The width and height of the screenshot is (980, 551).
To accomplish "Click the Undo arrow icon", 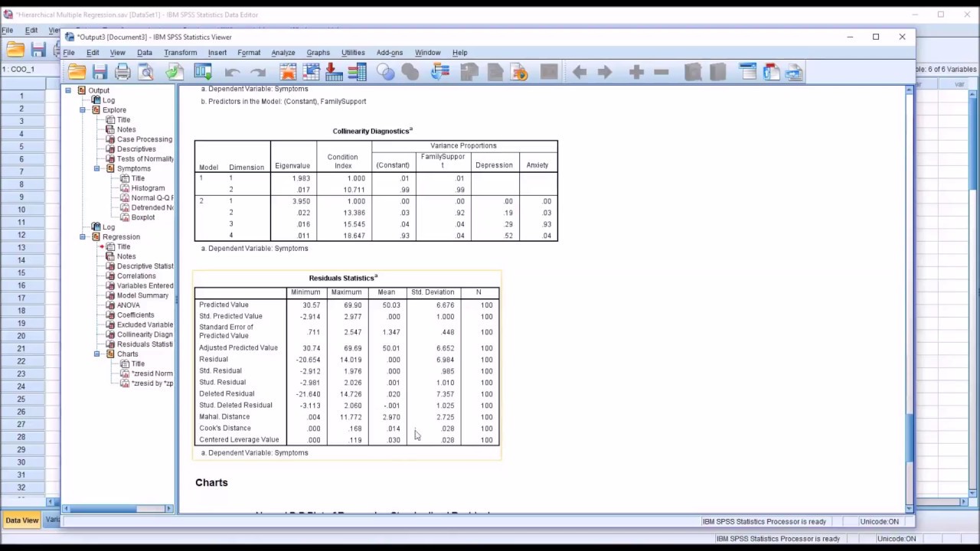I will click(x=233, y=72).
